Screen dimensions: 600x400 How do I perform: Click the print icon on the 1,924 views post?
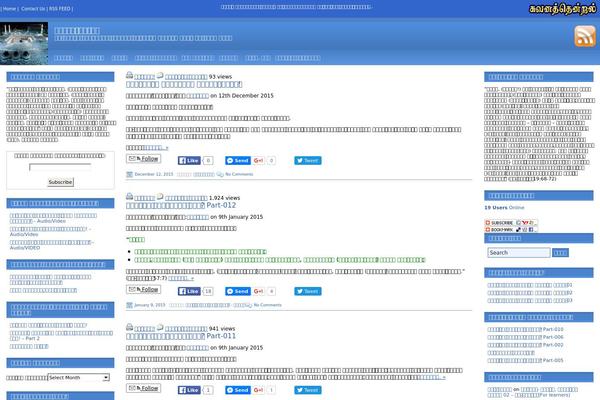click(x=130, y=197)
